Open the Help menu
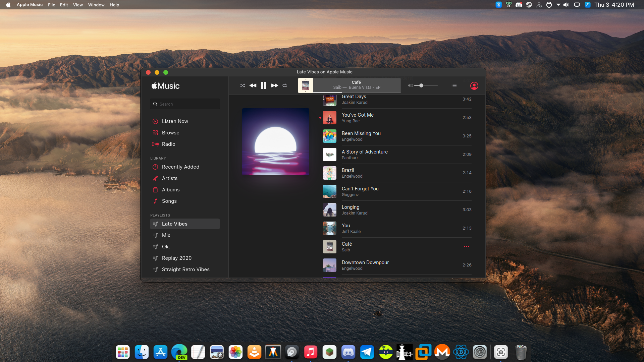Image resolution: width=644 pixels, height=362 pixels. pyautogui.click(x=114, y=5)
